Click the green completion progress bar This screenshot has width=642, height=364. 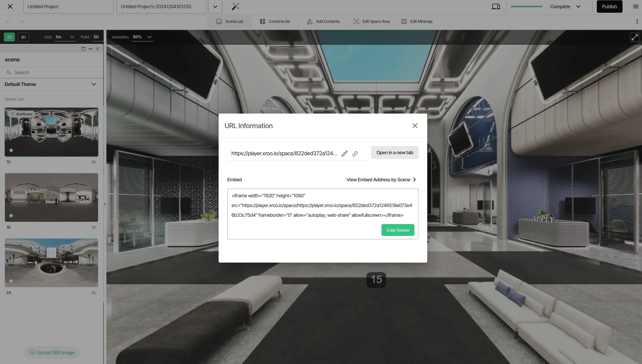pyautogui.click(x=526, y=7)
